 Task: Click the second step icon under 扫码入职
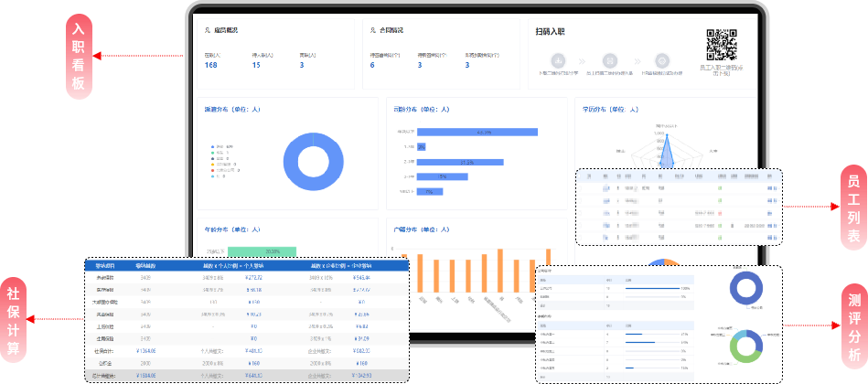[x=611, y=59]
